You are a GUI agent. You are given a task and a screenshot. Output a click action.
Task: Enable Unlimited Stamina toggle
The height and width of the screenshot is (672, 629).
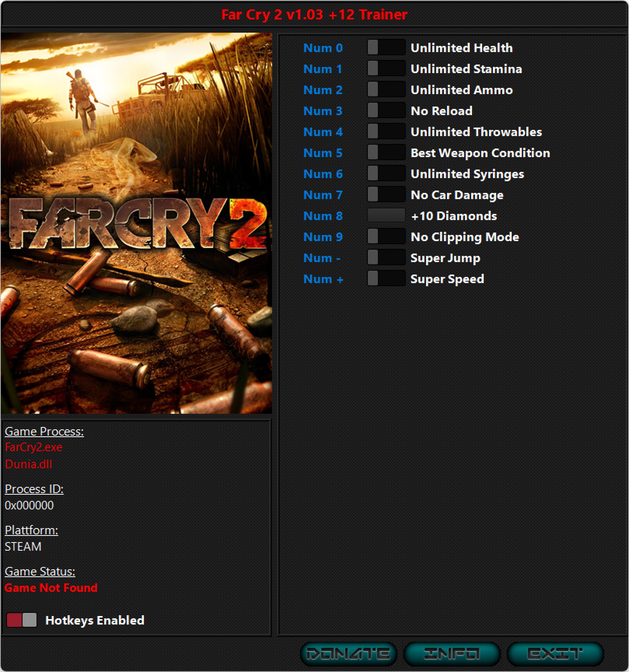[386, 69]
